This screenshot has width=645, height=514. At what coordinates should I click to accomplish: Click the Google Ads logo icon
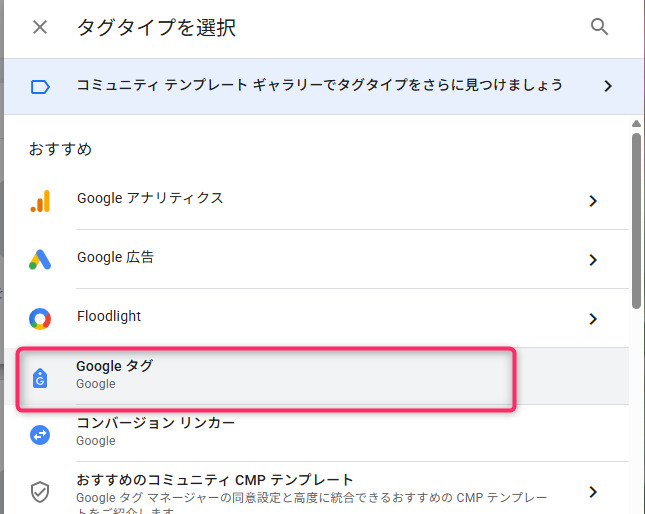40,260
